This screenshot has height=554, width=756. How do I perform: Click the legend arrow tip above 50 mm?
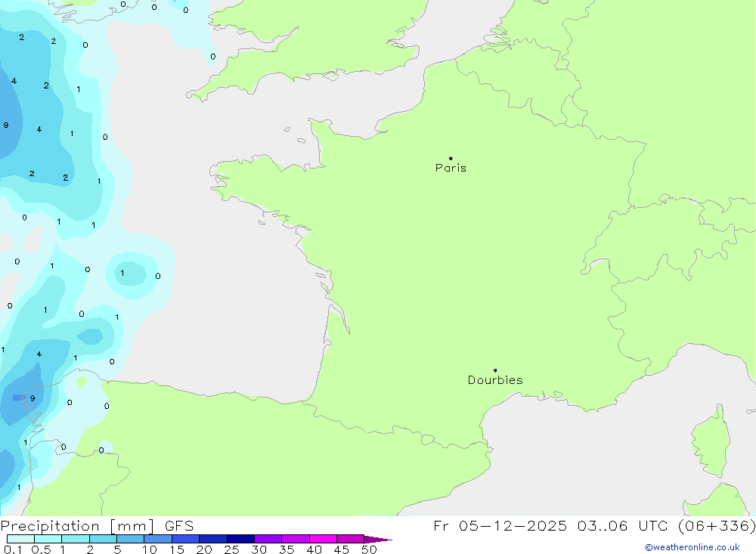pyautogui.click(x=378, y=540)
